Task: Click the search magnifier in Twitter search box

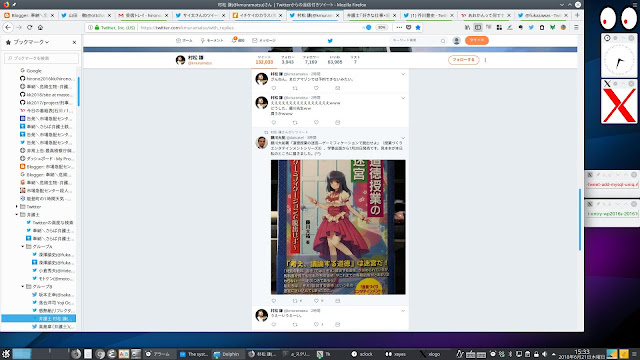Action: 443,40
